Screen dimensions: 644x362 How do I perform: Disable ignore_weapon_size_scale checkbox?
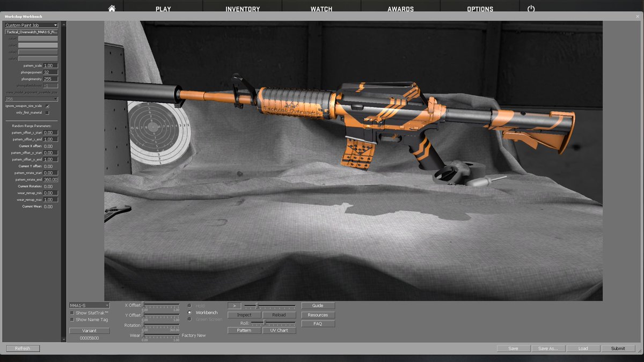click(x=48, y=106)
